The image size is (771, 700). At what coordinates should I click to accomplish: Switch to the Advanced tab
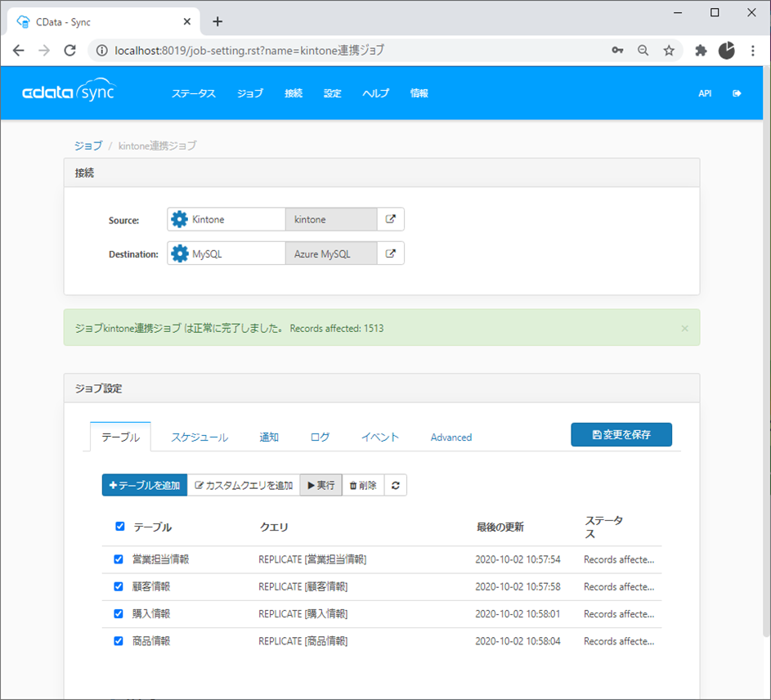click(450, 437)
